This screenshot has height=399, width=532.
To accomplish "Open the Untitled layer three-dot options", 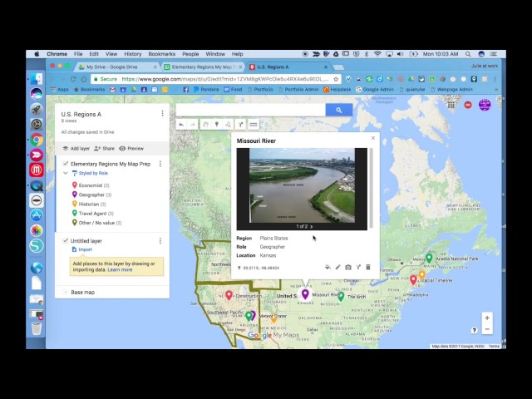I will pyautogui.click(x=160, y=241).
